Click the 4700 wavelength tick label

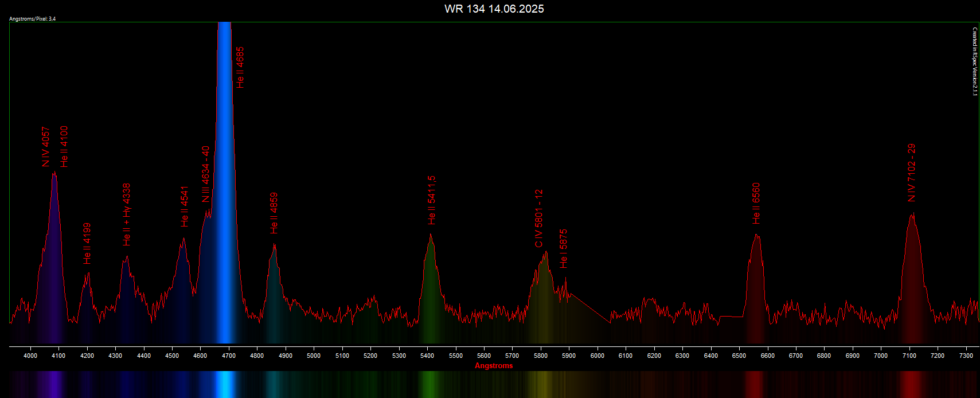(x=229, y=356)
